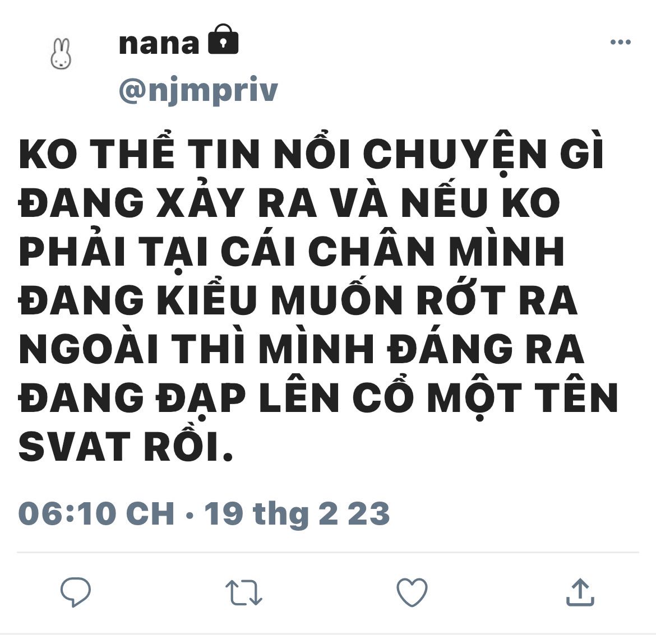Like the tweet with the heart icon

click(412, 592)
